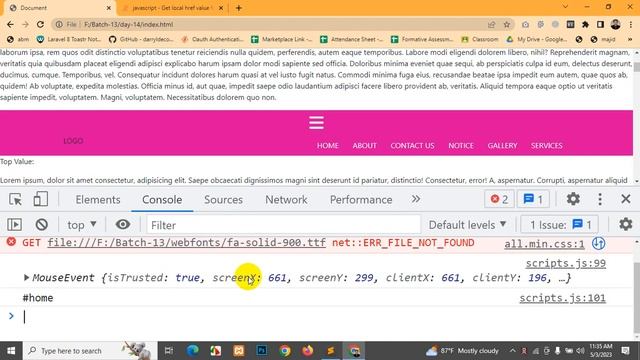This screenshot has width=640, height=360.
Task: Open the hamburger menu on the page
Action: (316, 122)
